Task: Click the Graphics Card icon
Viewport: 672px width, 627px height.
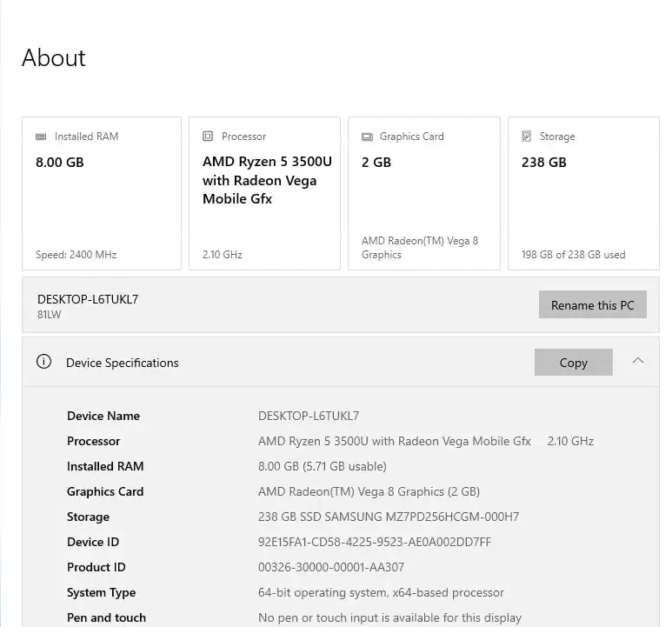Action: coord(367,137)
